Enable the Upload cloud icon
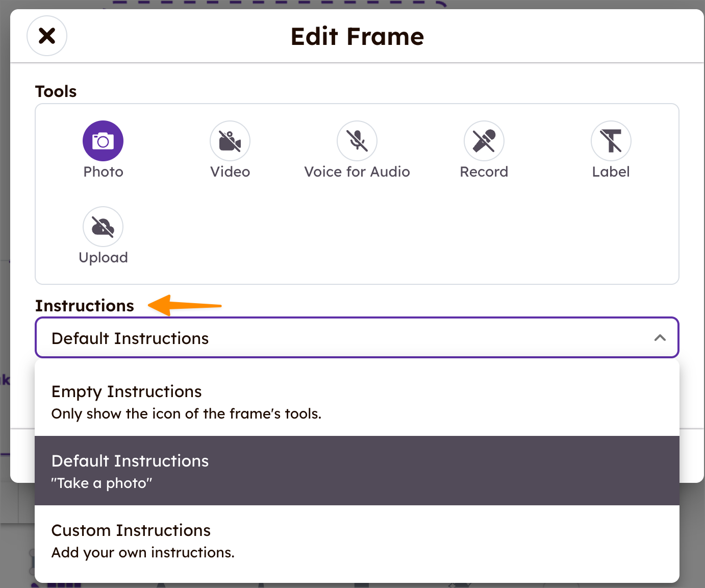The width and height of the screenshot is (705, 588). (103, 227)
